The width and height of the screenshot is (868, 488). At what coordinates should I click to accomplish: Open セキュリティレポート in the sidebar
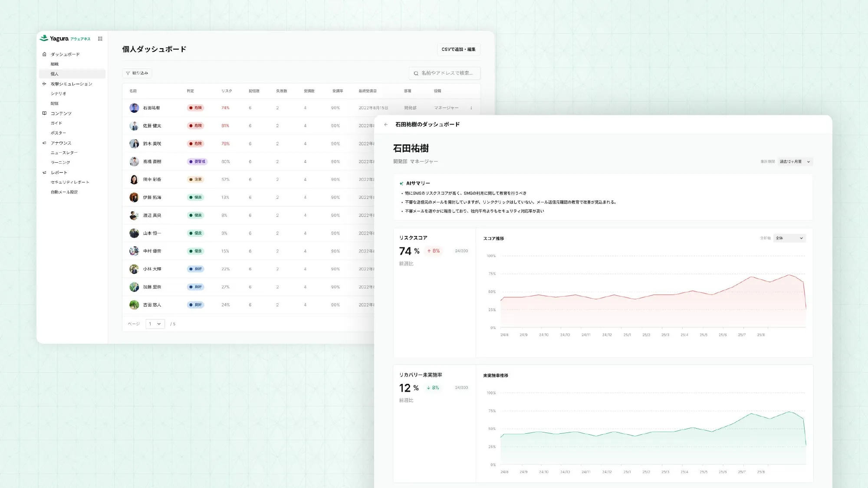[x=70, y=182]
